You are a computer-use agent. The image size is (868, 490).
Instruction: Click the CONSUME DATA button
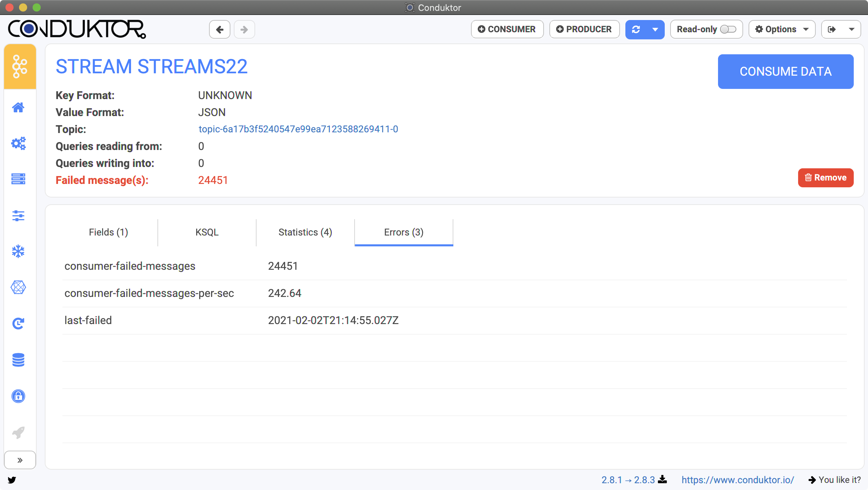(786, 72)
